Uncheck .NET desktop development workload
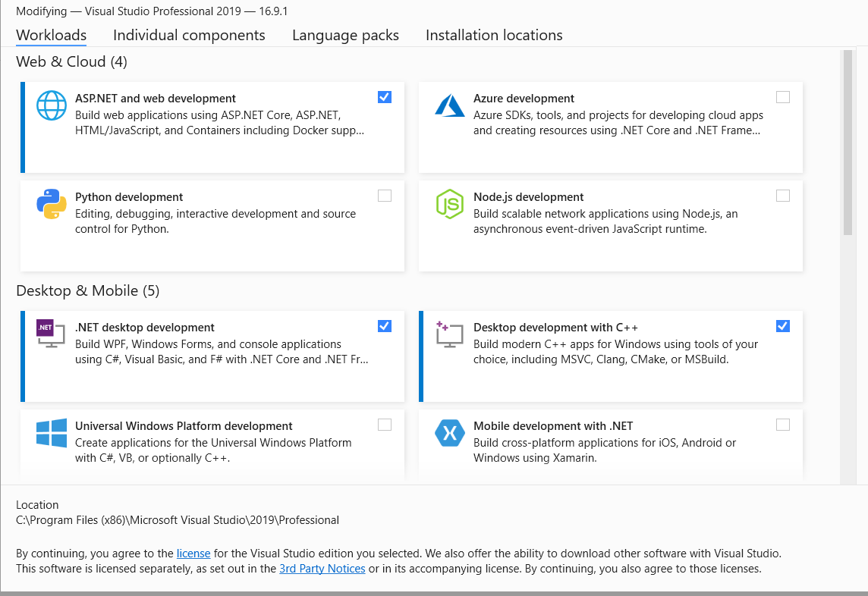This screenshot has height=596, width=868. (x=385, y=327)
